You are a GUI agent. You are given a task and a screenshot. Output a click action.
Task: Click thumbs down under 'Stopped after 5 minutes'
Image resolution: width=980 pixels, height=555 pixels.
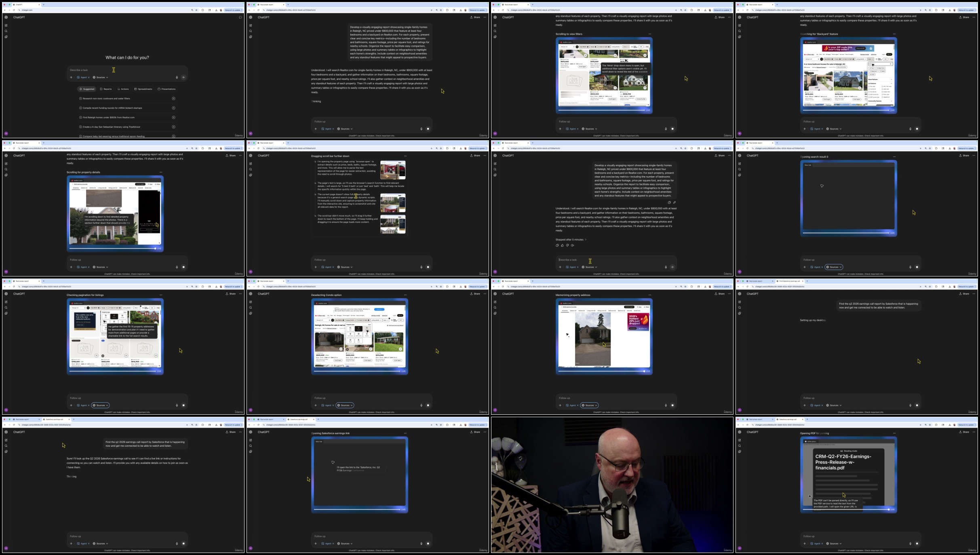(567, 245)
